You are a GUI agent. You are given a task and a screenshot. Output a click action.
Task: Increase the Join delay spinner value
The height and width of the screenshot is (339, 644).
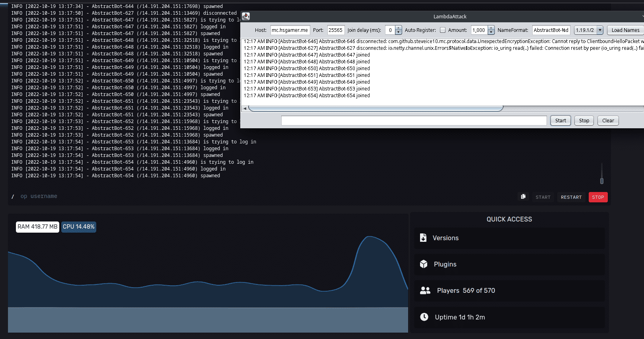tap(399, 28)
